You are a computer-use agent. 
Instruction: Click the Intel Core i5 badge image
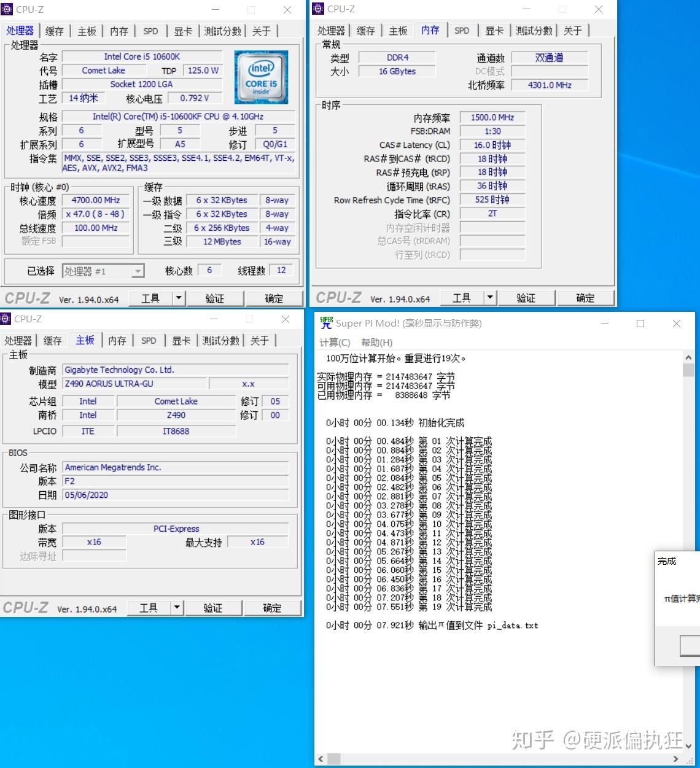[261, 77]
